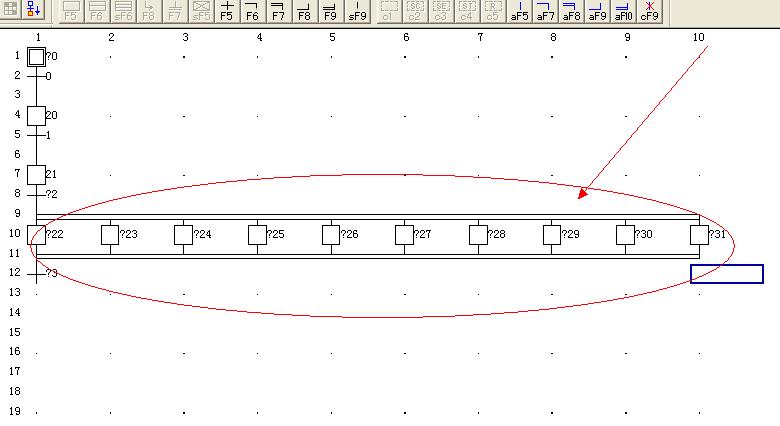Click the F5 transition toolbar button

[x=226, y=10]
